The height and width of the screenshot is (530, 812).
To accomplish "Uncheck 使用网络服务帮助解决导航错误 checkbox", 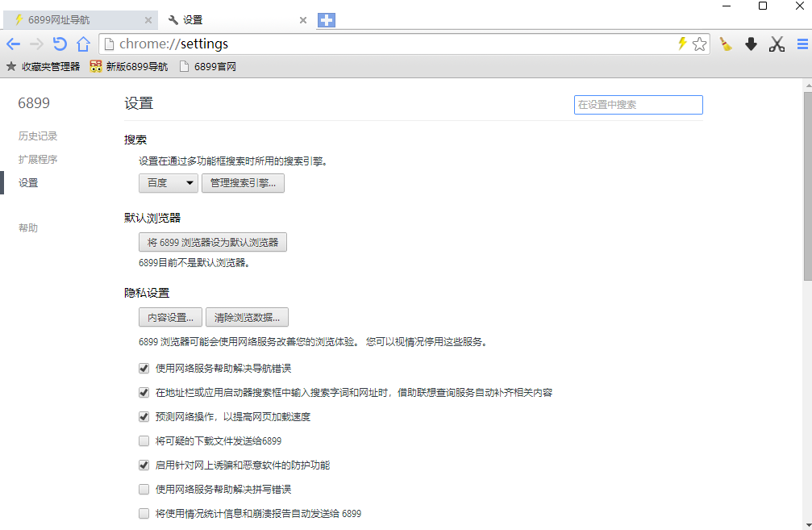I will point(144,369).
